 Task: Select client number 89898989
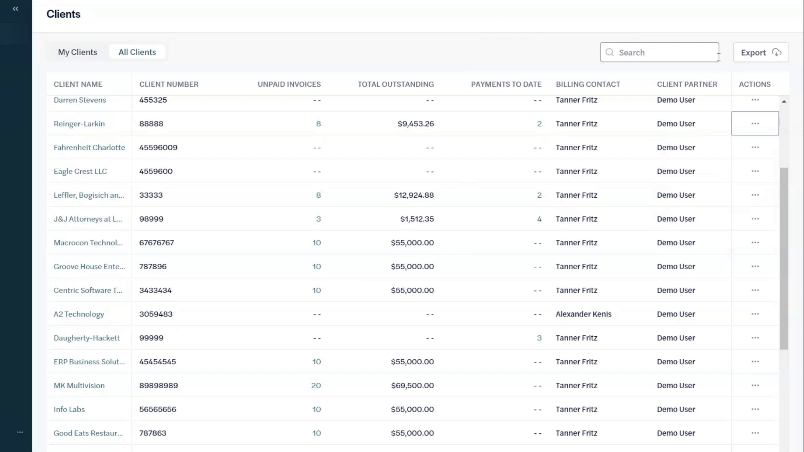[158, 385]
